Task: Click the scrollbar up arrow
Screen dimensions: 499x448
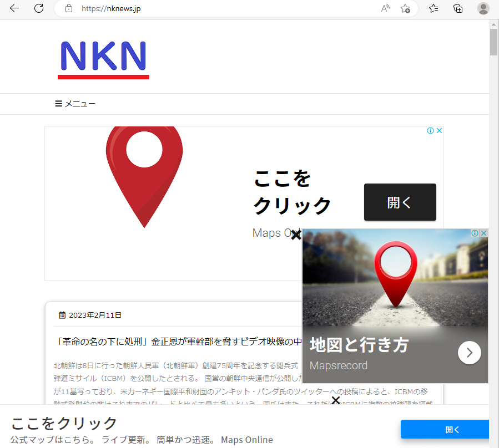Action: coord(493,24)
